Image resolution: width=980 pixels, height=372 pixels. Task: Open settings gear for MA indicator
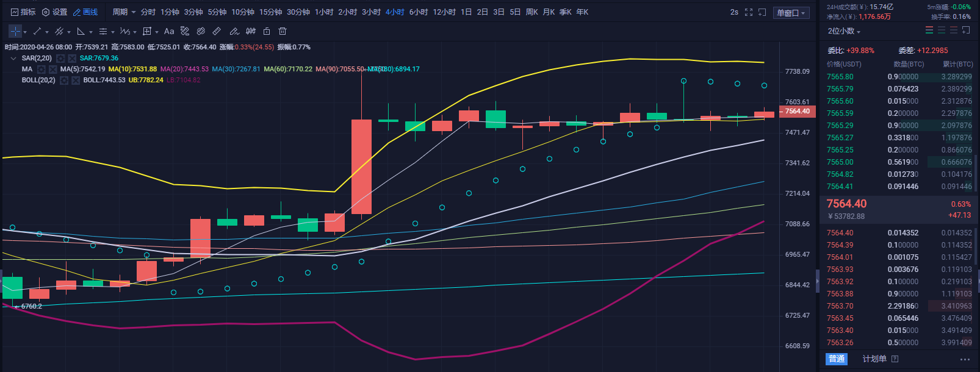coord(41,70)
